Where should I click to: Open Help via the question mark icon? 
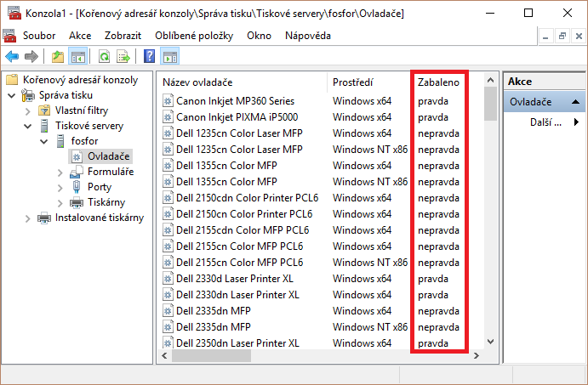click(149, 57)
